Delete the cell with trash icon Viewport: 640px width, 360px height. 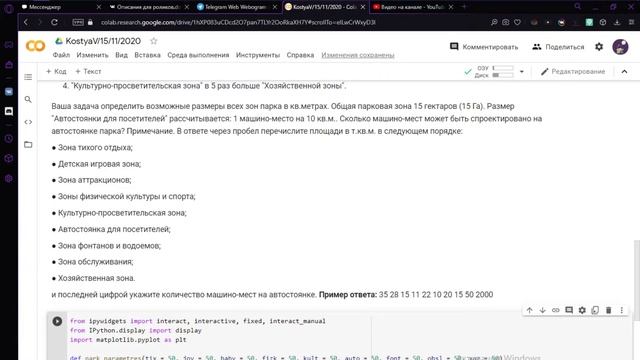click(609, 310)
